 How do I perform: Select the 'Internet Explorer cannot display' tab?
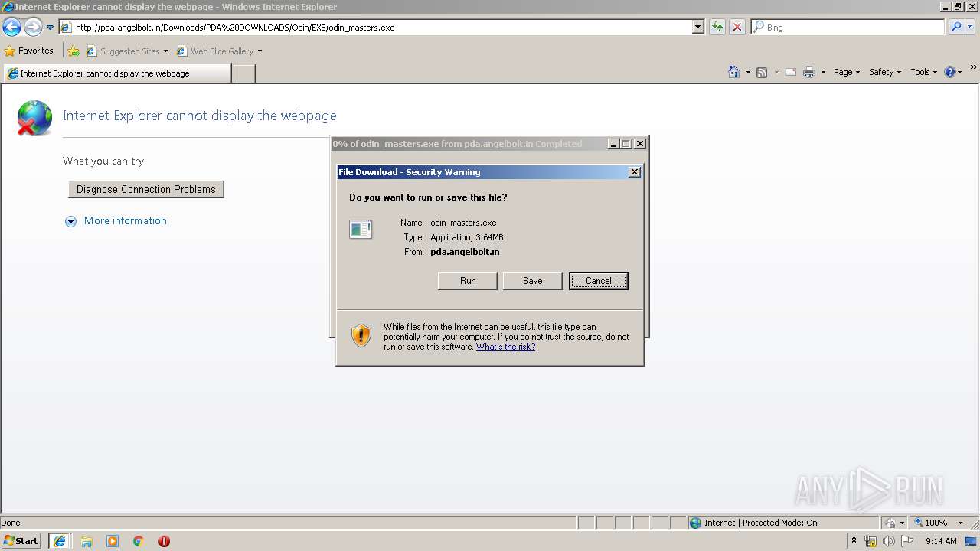pyautogui.click(x=116, y=73)
